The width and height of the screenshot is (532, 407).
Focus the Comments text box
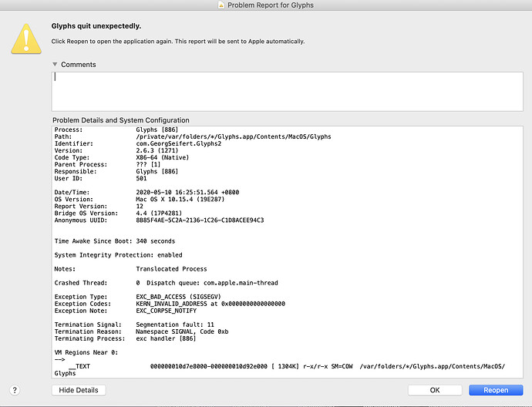coord(287,91)
